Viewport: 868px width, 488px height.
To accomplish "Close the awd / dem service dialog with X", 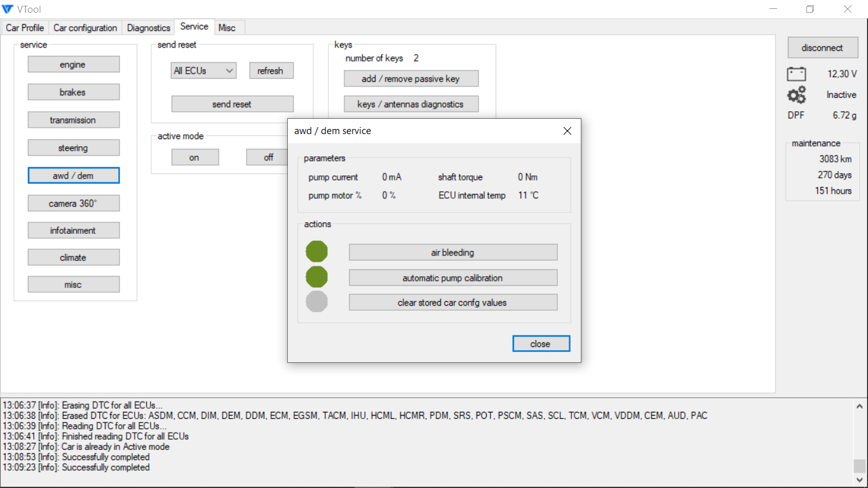I will coord(567,131).
